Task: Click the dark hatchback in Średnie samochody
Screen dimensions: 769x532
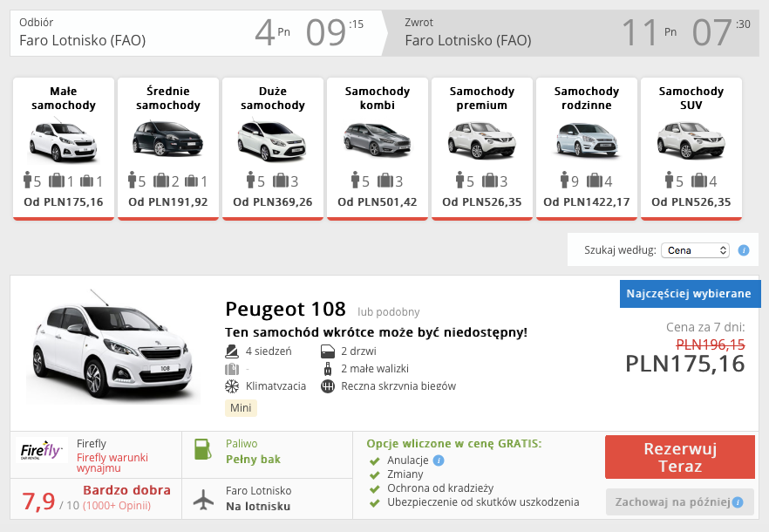Action: pos(167,139)
